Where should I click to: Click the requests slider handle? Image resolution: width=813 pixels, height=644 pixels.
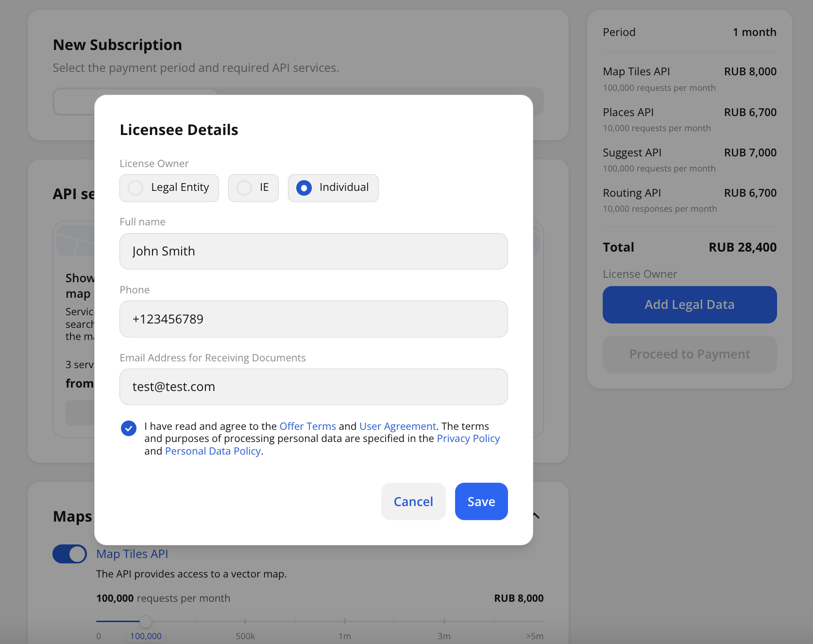(x=146, y=621)
